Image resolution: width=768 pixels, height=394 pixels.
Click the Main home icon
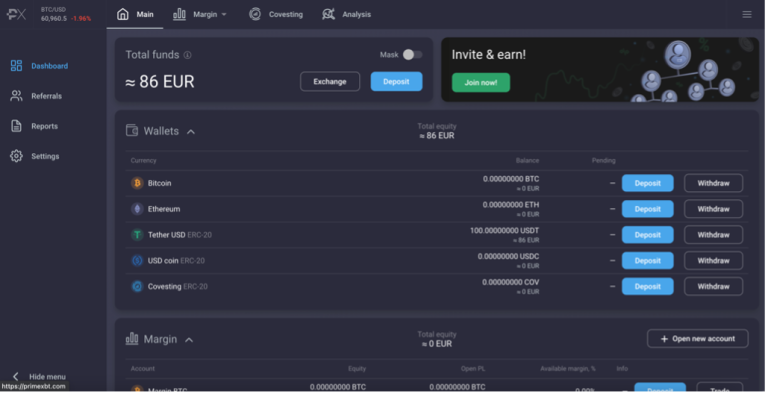coord(123,14)
